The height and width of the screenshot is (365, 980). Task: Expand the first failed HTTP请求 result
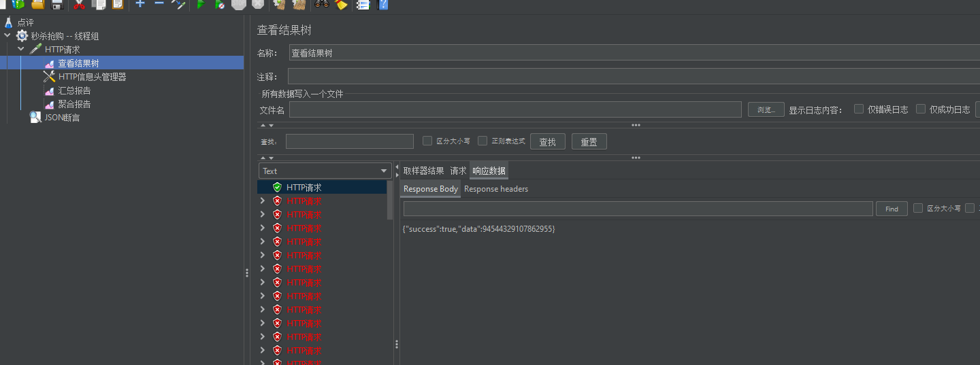pos(263,201)
